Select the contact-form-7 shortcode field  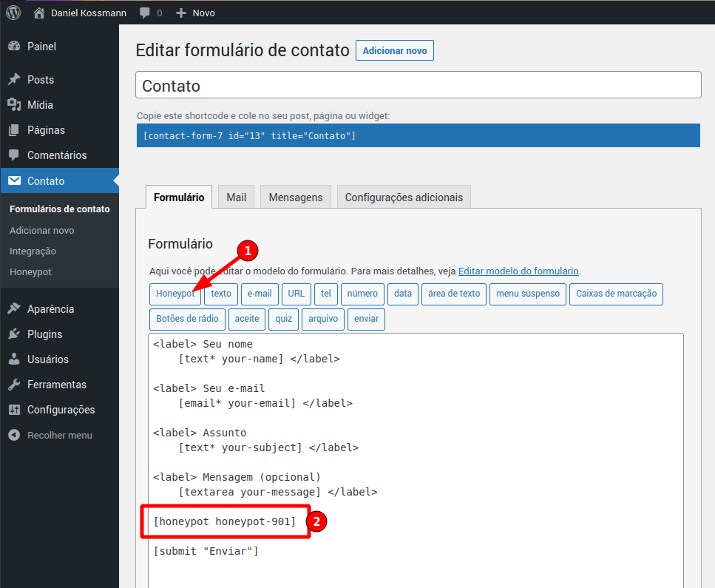(418, 135)
